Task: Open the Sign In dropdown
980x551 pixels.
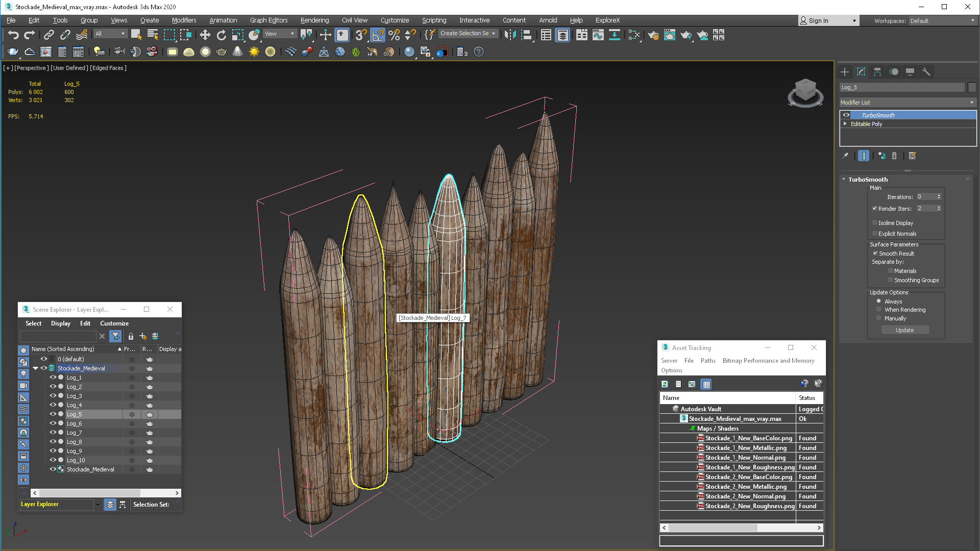Action: pyautogui.click(x=828, y=20)
